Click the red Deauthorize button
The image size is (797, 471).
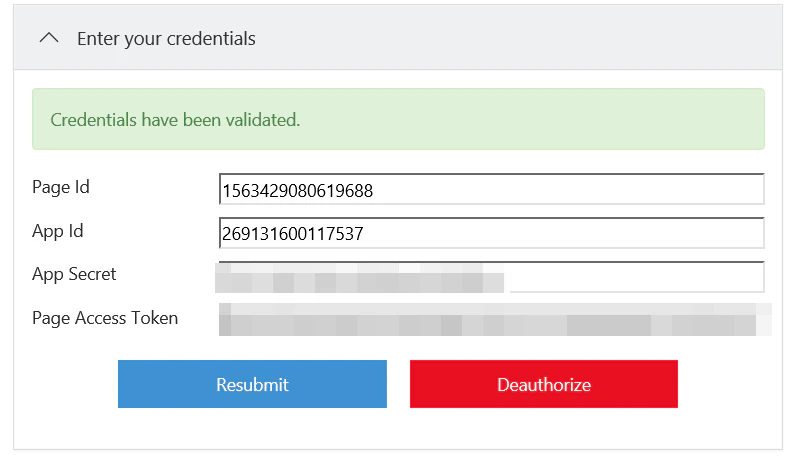tap(544, 384)
